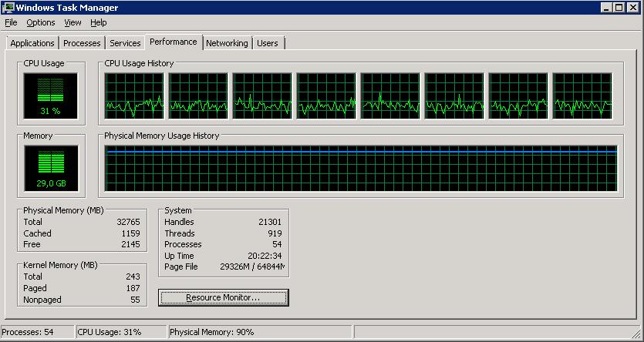Click the Physical Memory Usage History graph
The image size is (644, 342).
click(x=361, y=168)
